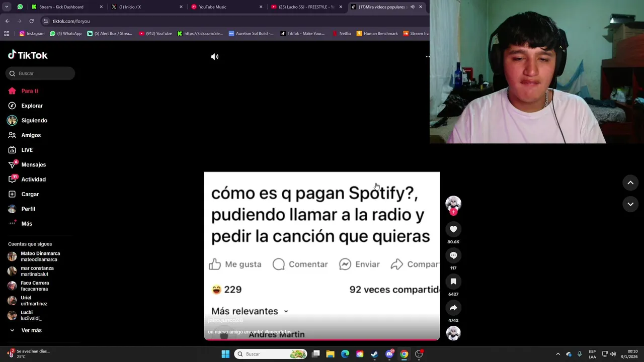Screen dimensions: 644x362
Task: Go to next video down chevron
Action: point(630,204)
